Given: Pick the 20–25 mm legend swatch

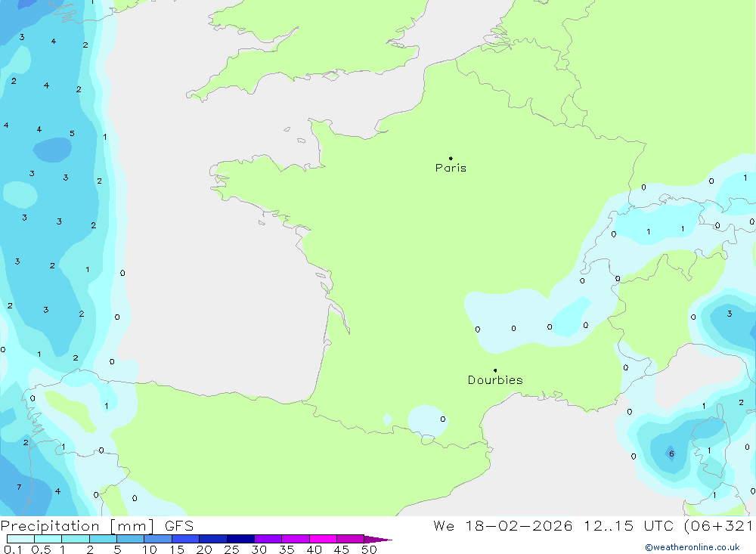Looking at the screenshot, I should coord(213,539).
